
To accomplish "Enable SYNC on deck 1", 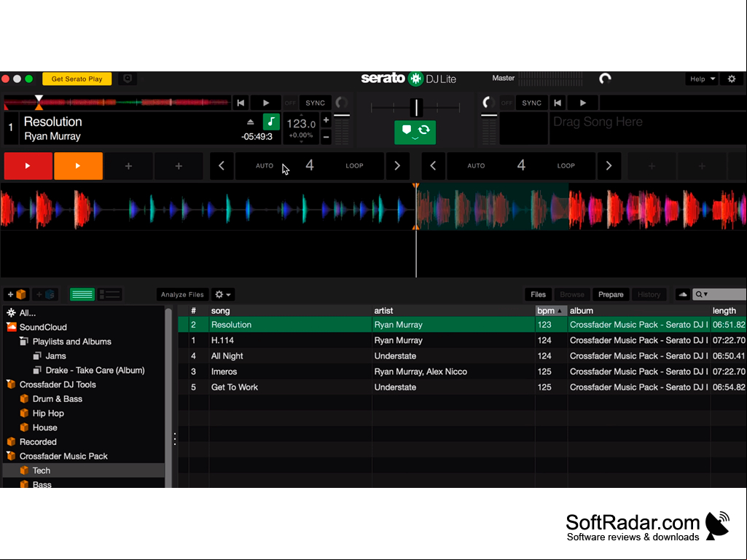I will [315, 103].
